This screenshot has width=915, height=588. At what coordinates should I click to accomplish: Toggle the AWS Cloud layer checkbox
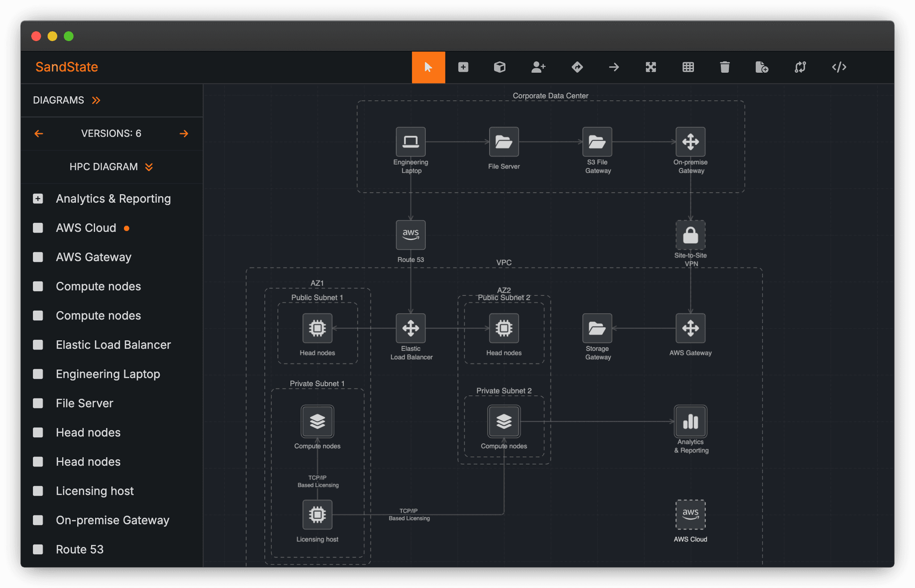(x=38, y=228)
